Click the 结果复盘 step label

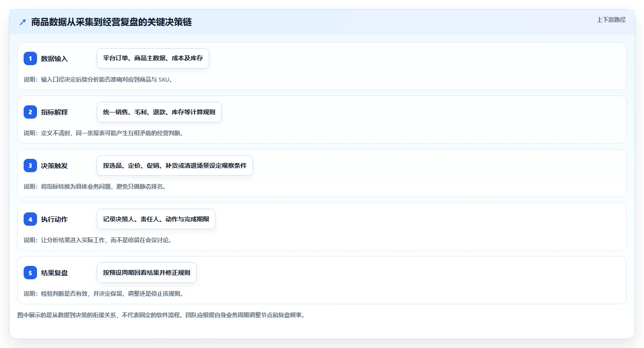pyautogui.click(x=54, y=273)
